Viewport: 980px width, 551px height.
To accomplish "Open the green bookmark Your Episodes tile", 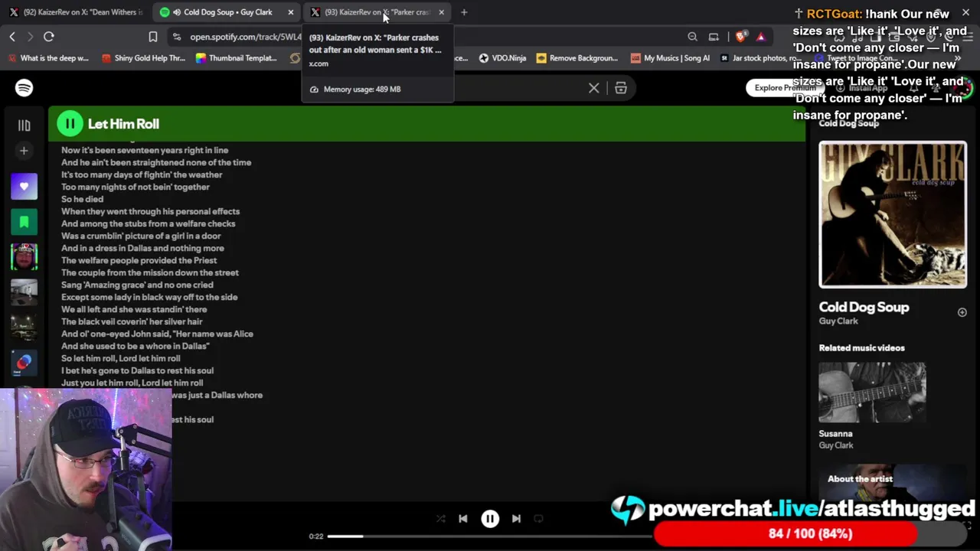I will click(x=24, y=222).
